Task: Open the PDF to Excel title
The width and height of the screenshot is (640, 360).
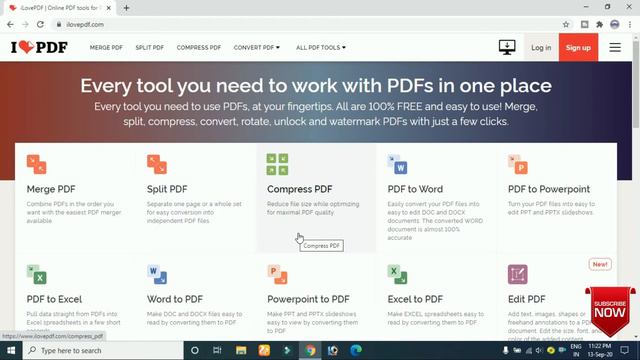Action: [54, 299]
